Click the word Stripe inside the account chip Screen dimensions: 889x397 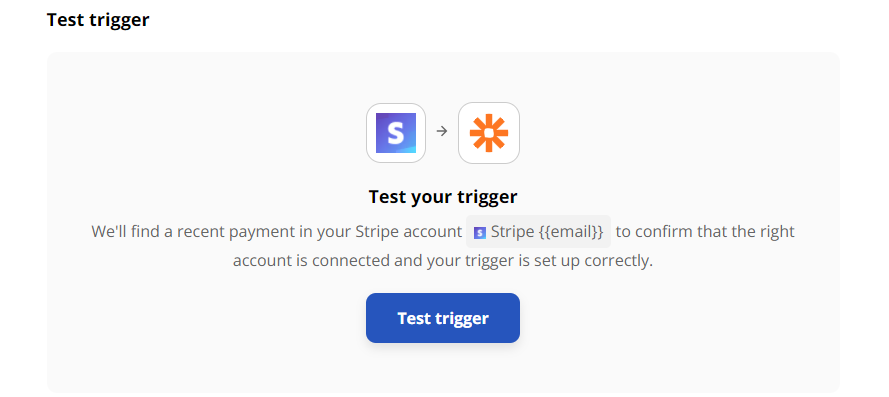click(511, 232)
